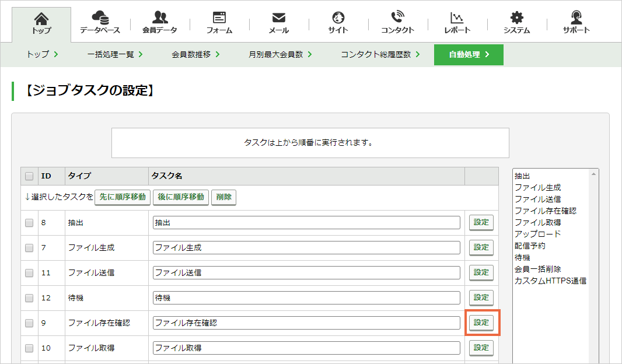This screenshot has width=622, height=364.
Task: Click 設定 for the 抽出 task
Action: (x=481, y=222)
